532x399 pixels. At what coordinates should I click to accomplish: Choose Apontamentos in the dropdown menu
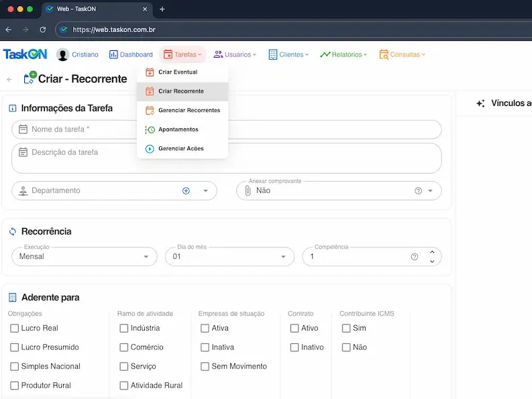coord(178,129)
